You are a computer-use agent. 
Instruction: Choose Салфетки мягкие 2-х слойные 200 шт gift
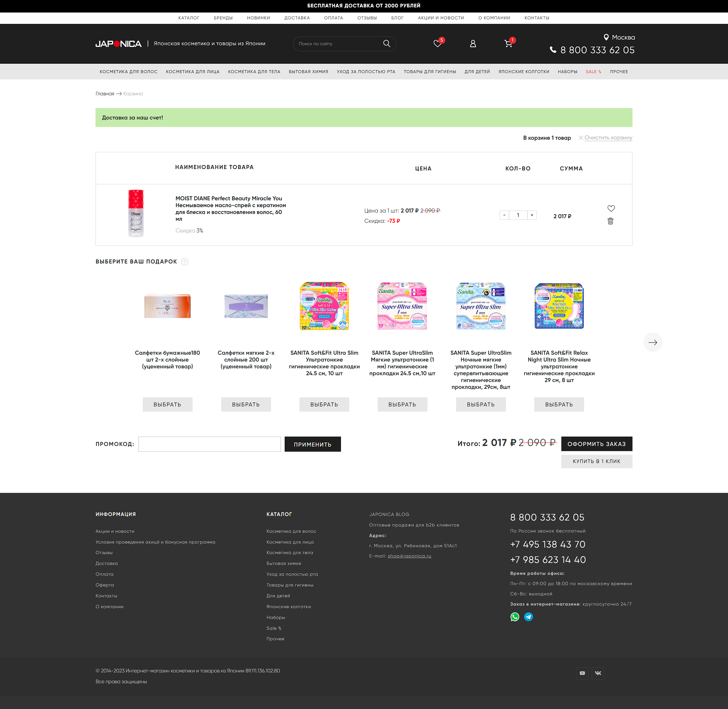point(246,404)
